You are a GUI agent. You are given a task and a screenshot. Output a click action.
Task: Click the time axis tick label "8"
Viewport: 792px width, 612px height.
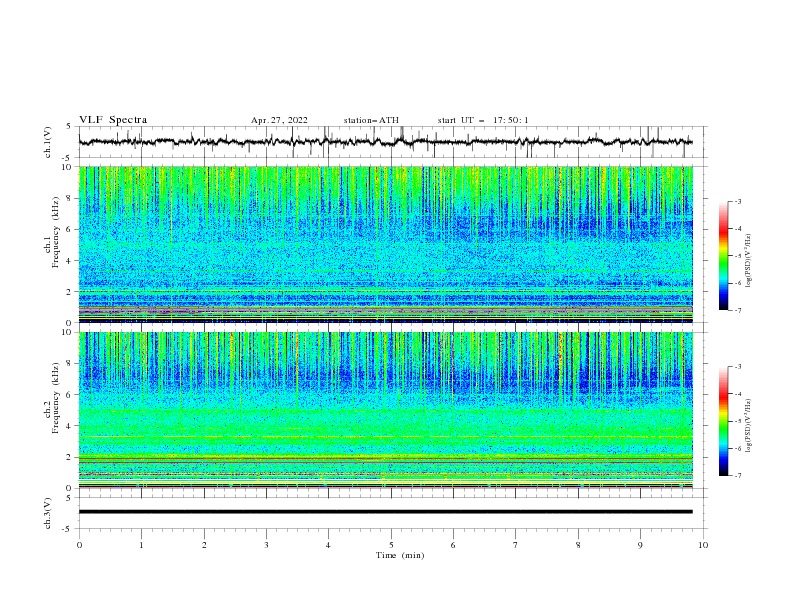(578, 545)
